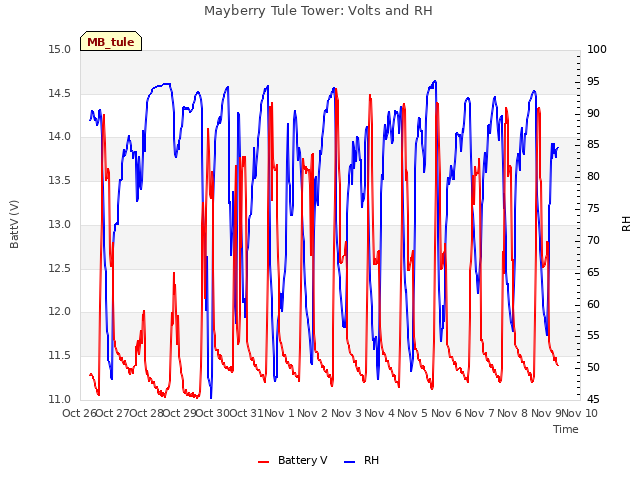Click the 55 right axis tick label
The image size is (640, 480).
[x=593, y=336]
